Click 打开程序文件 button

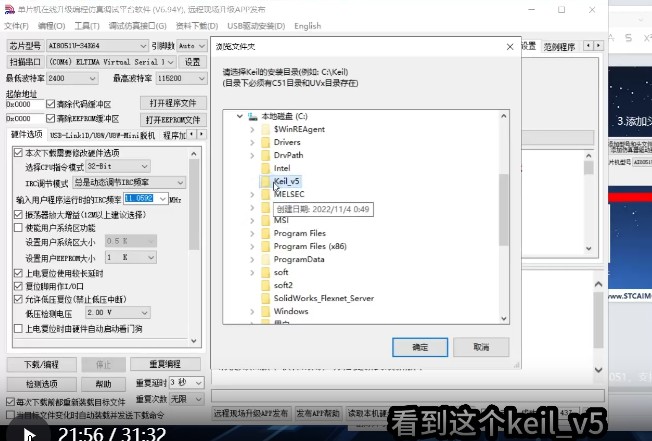coord(173,103)
